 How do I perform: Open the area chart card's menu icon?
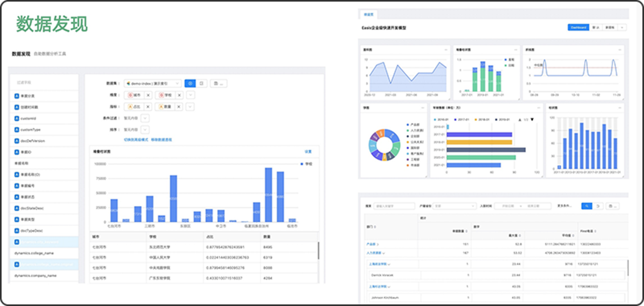446,50
